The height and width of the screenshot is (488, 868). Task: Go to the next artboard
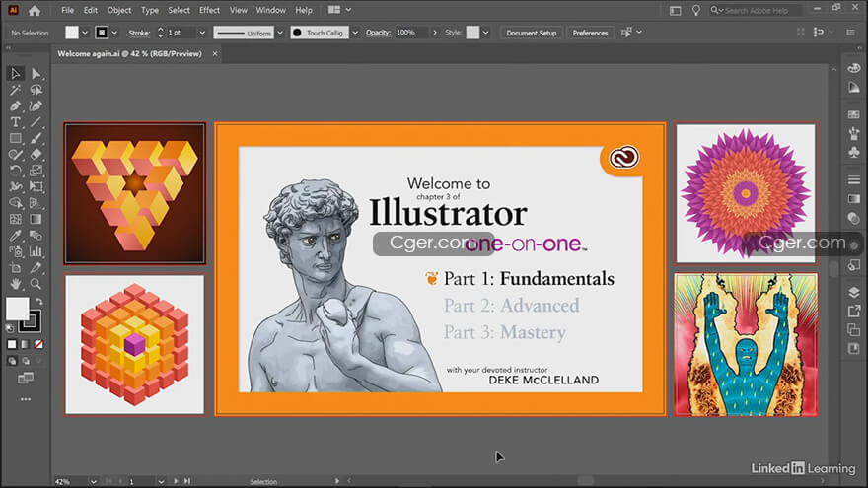pyautogui.click(x=176, y=481)
